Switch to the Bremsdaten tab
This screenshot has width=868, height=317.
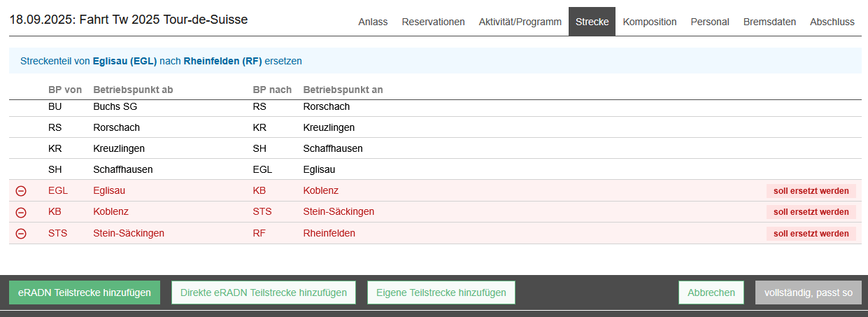pyautogui.click(x=769, y=22)
